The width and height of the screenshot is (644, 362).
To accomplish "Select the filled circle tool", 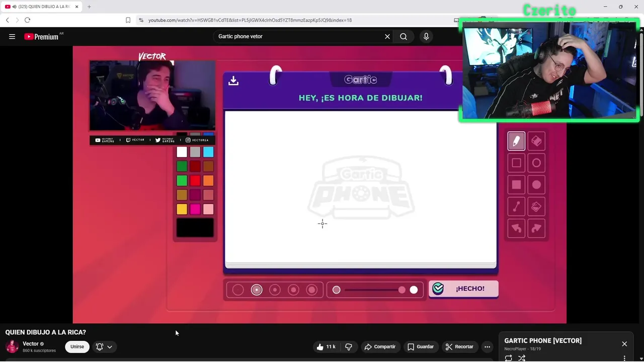I will [536, 185].
